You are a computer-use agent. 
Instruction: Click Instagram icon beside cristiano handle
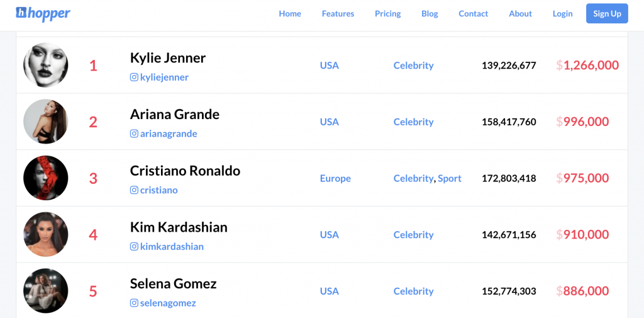pyautogui.click(x=134, y=190)
